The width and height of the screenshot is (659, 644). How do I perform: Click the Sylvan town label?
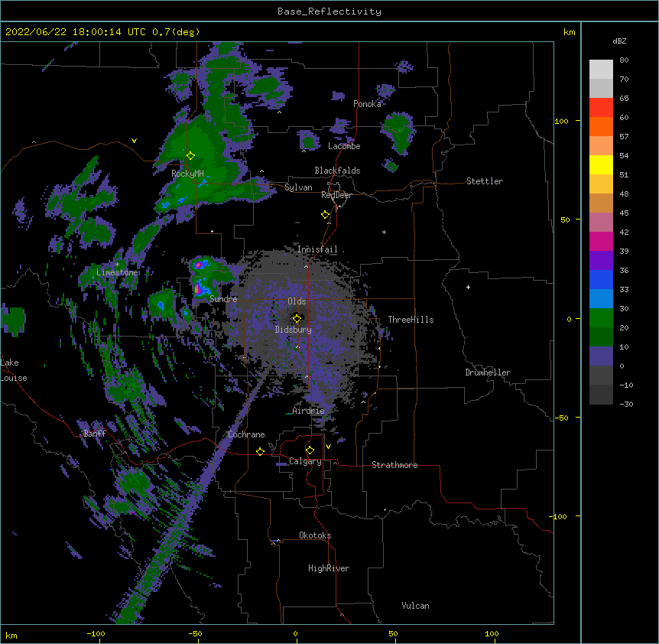tap(298, 187)
